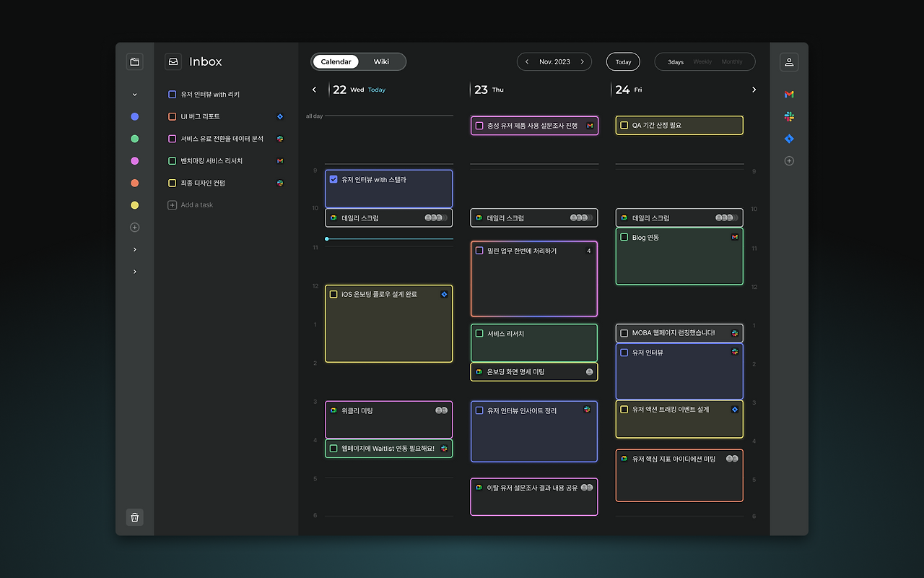Check the 최종 디자인 컨펌 task
The image size is (924, 578).
(x=172, y=183)
